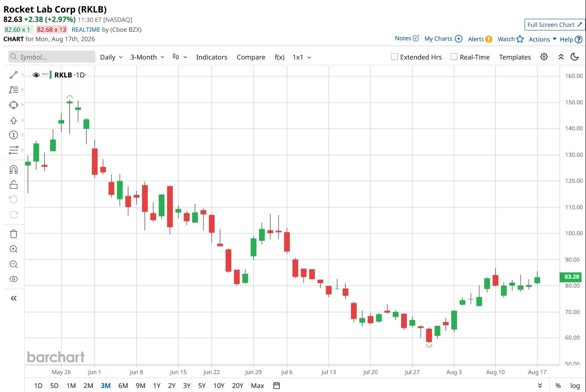Viewport: 586px width, 392px height.
Task: Toggle log scale button
Action: [x=575, y=385]
